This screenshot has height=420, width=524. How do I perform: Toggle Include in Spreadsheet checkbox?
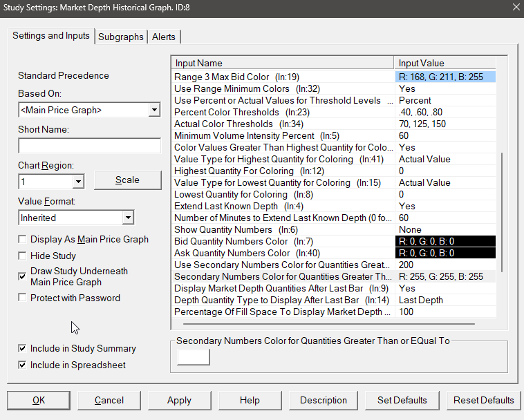pyautogui.click(x=23, y=365)
